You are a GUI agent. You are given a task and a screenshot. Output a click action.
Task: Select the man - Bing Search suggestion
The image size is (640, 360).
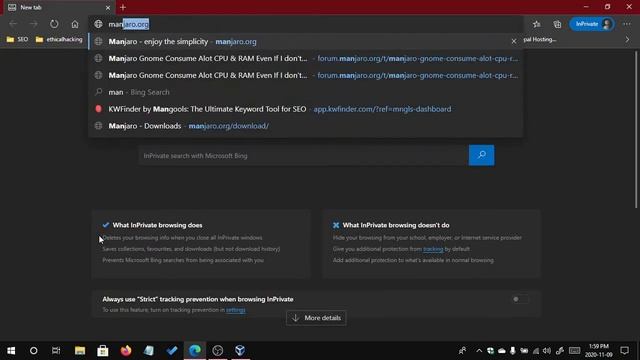305,92
